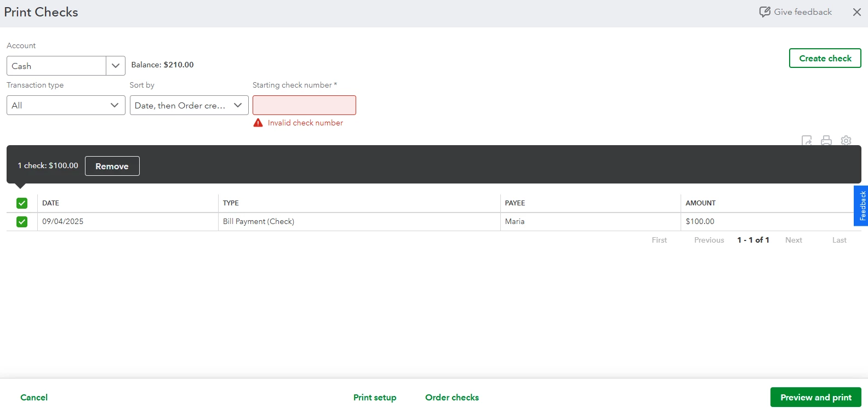Open the Transaction type dropdown
The width and height of the screenshot is (868, 413).
pos(66,105)
